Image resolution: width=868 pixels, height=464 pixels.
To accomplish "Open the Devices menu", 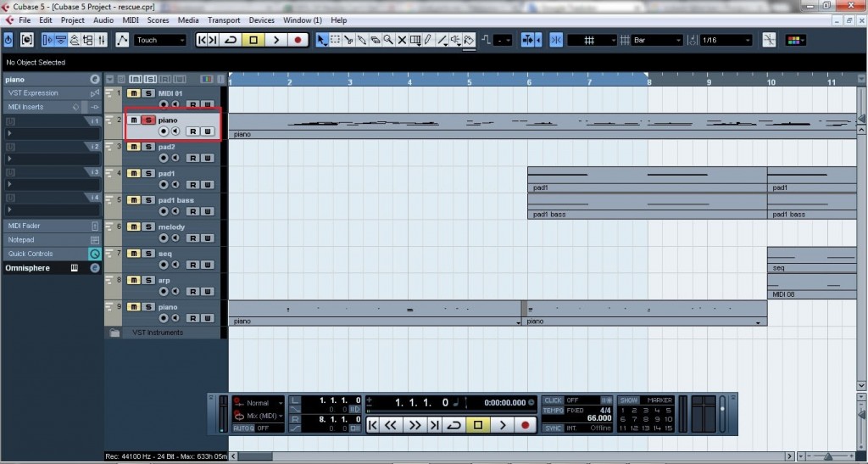I will [x=261, y=20].
